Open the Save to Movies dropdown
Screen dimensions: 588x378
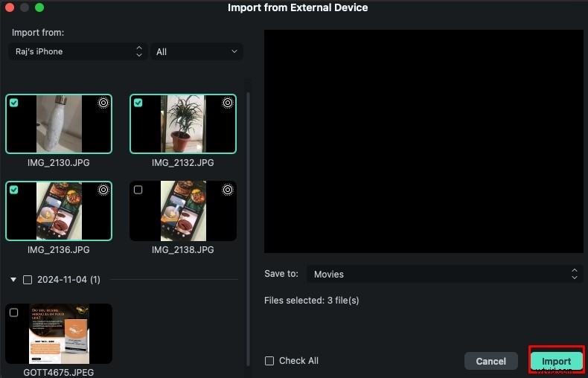click(445, 274)
